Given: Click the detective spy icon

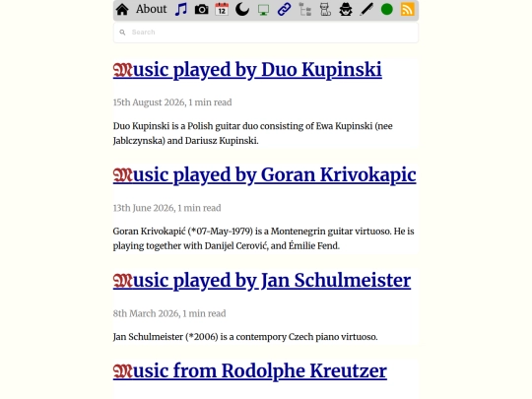Looking at the screenshot, I should [x=346, y=10].
